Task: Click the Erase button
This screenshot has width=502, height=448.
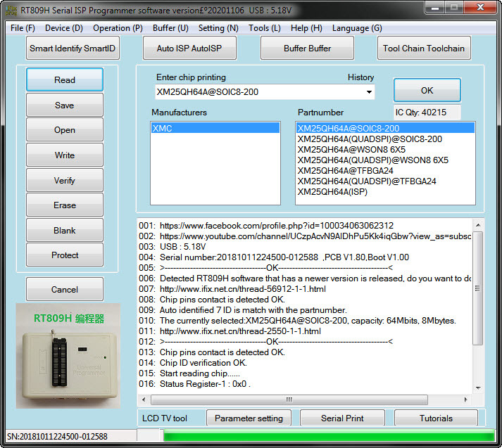Action: click(x=65, y=205)
